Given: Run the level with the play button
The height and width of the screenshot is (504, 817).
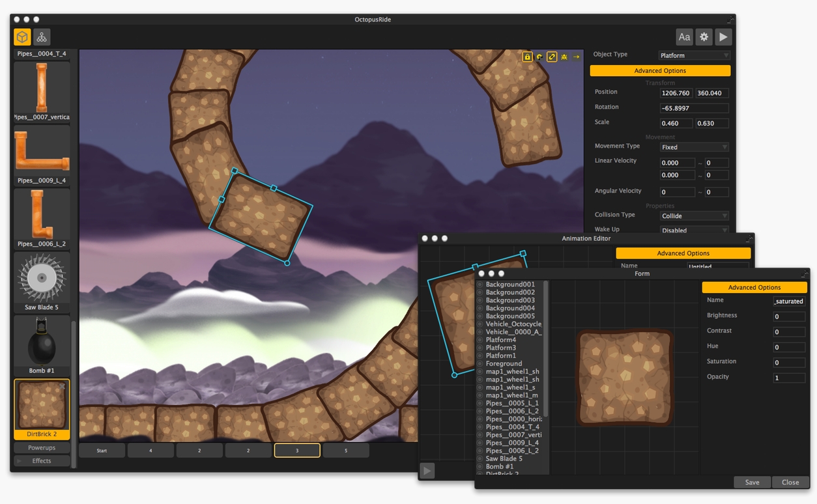Looking at the screenshot, I should click(x=723, y=37).
